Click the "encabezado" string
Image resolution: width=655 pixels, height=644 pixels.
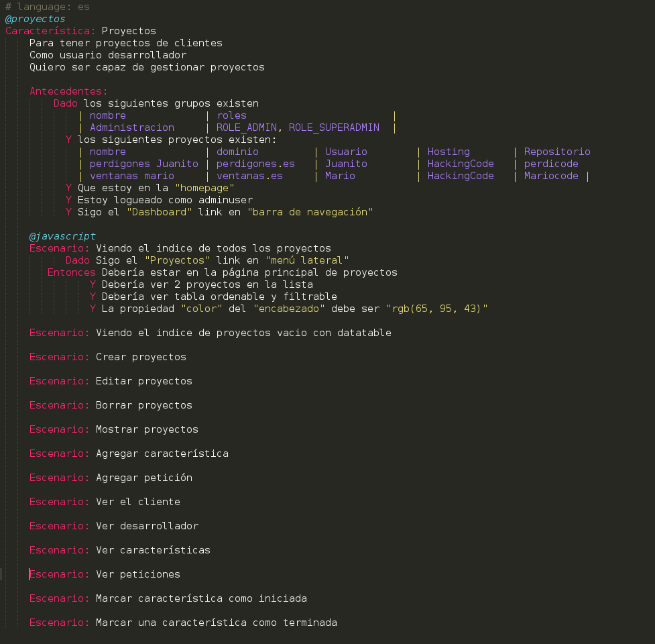(289, 309)
